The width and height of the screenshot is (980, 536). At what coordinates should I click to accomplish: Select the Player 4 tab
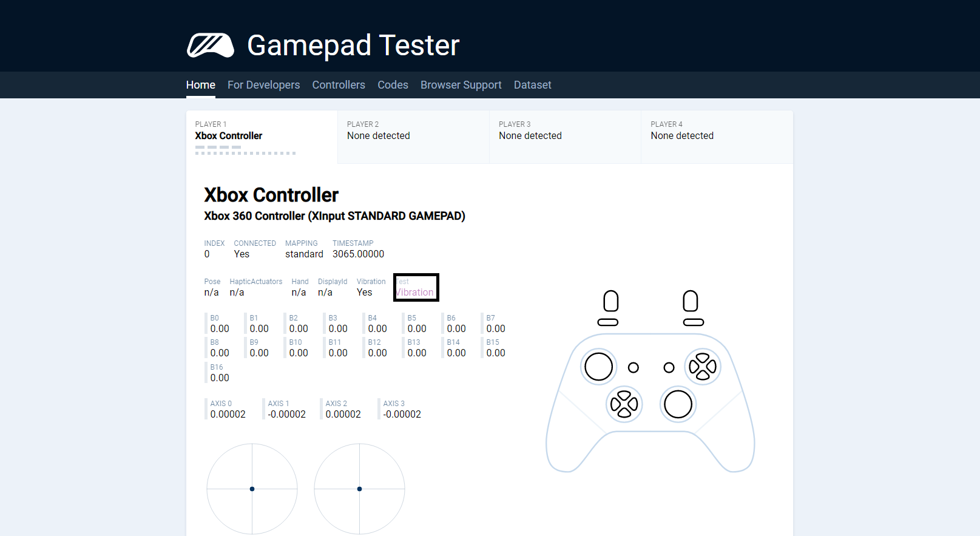(x=717, y=137)
